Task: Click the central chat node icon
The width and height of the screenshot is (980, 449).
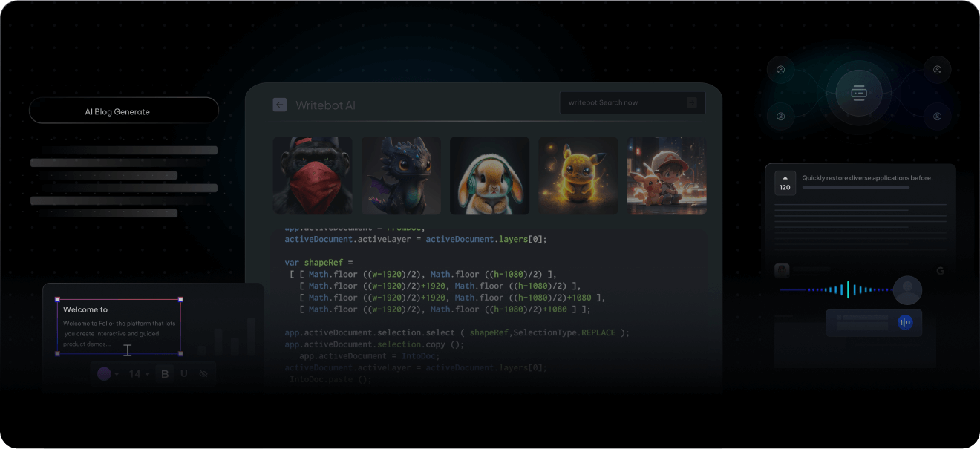Action: [x=859, y=94]
